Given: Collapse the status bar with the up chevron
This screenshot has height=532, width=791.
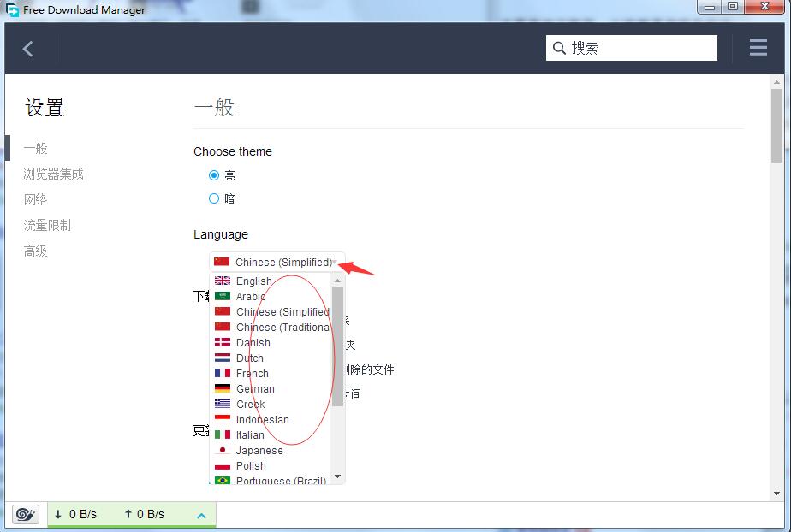Looking at the screenshot, I should [202, 514].
